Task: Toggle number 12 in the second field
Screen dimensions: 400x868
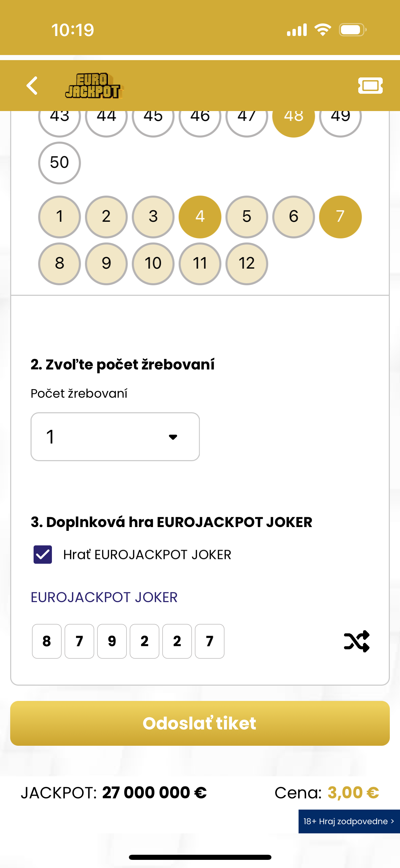Action: pos(246,263)
